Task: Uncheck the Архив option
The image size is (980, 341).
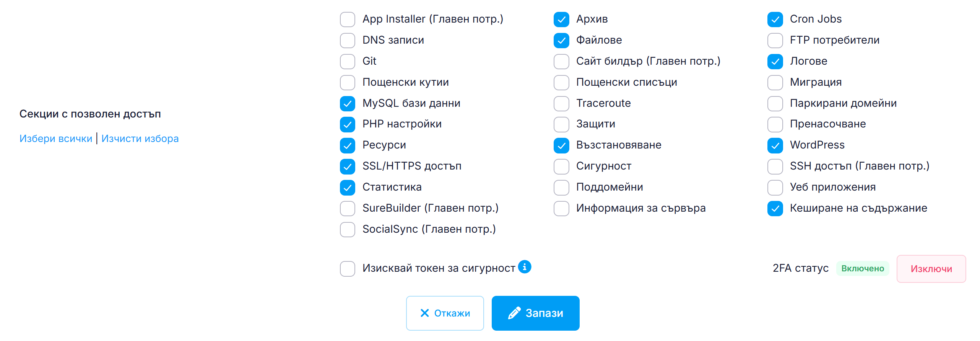Action: coord(561,20)
